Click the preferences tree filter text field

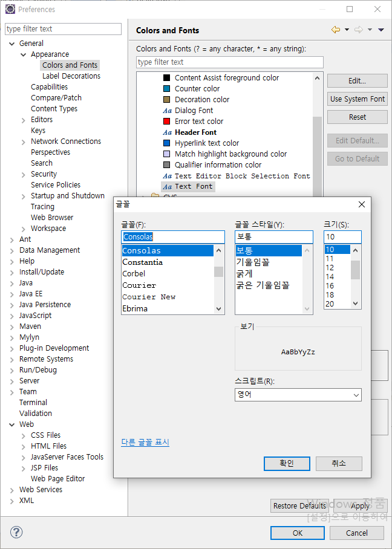[x=64, y=28]
